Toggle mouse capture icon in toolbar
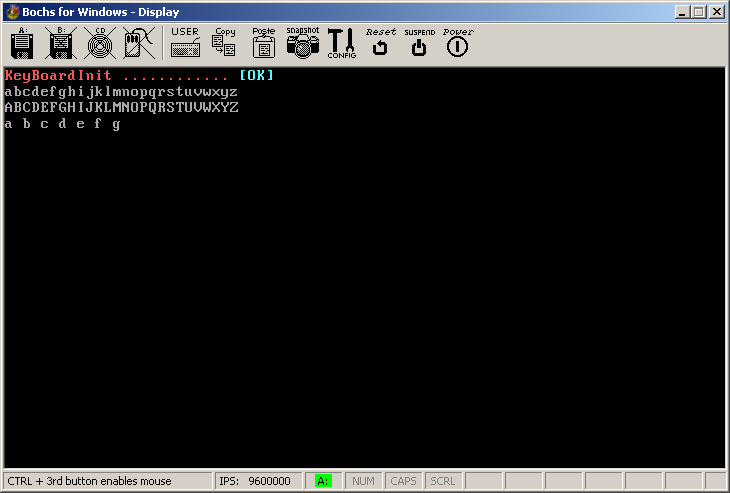Image resolution: width=730 pixels, height=493 pixels. (x=138, y=44)
